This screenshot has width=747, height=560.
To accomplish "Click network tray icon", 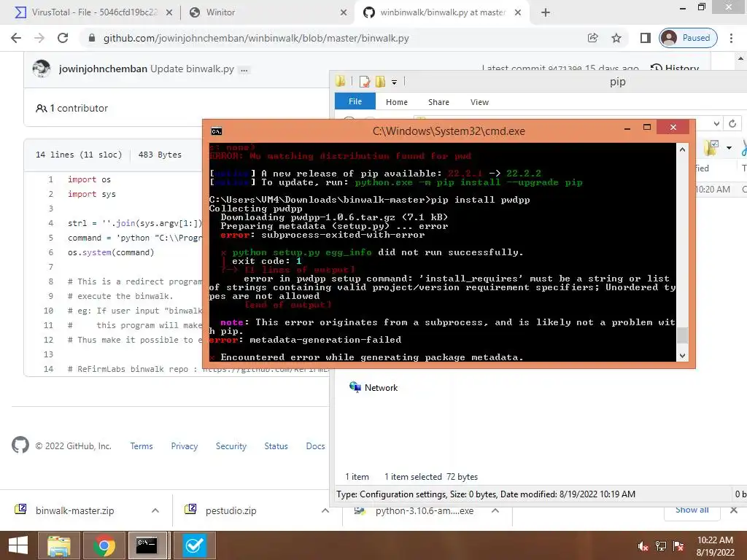I will [x=661, y=546].
